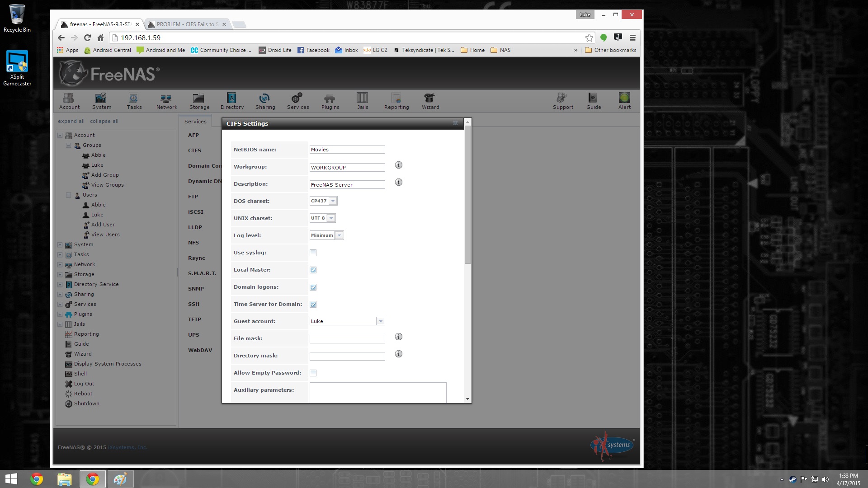Open the Storage toolbar icon
Image resolution: width=868 pixels, height=488 pixels.
pos(199,101)
